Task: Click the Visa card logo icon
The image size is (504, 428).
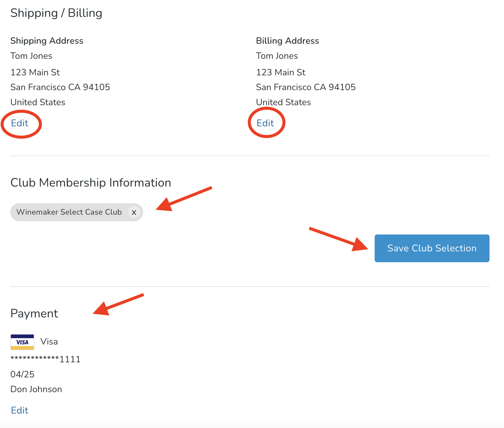Action: pos(22,342)
